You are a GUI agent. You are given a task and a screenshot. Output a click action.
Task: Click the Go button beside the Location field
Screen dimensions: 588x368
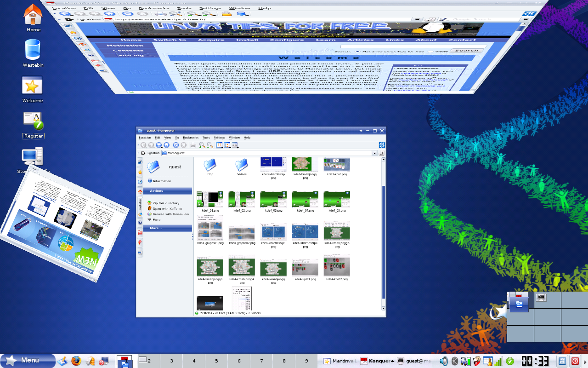pos(381,153)
